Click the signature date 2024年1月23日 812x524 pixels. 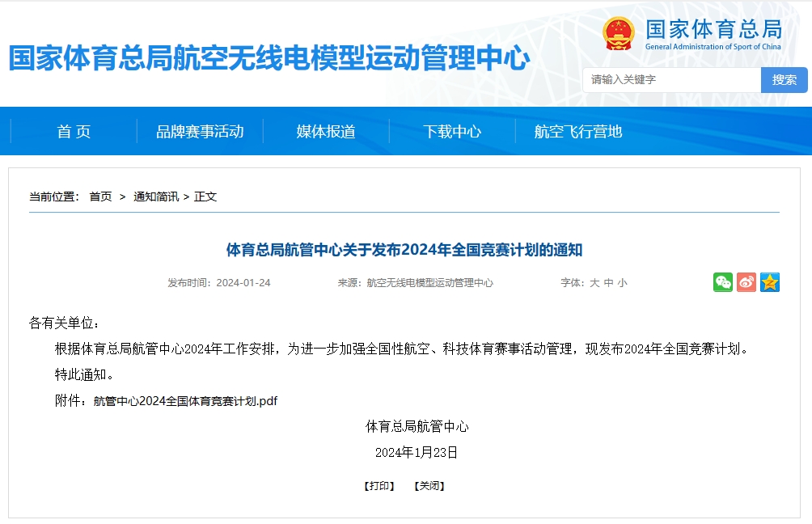417,453
